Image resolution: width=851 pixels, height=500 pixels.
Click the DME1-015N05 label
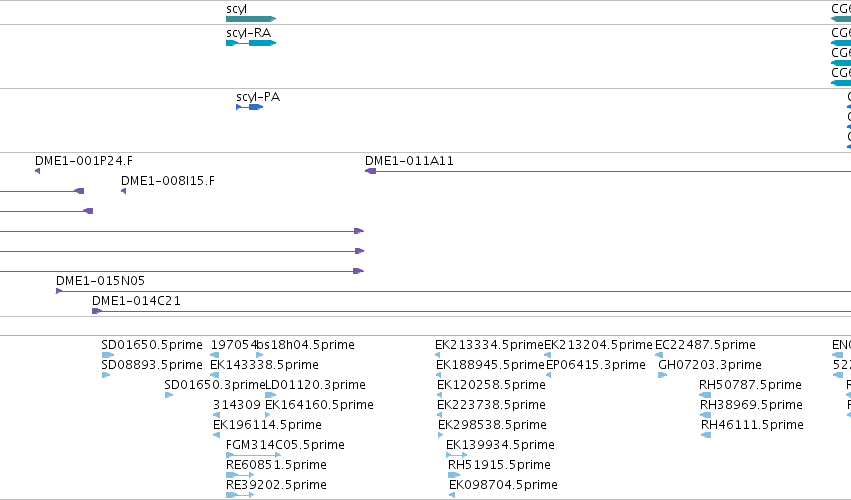tap(100, 281)
